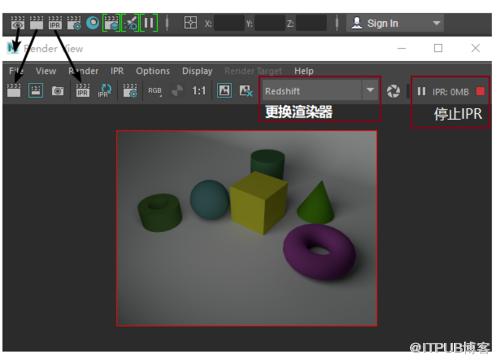This screenshot has width=500, height=363.
Task: Start IPR render from Render View toolbar
Action: click(x=82, y=91)
